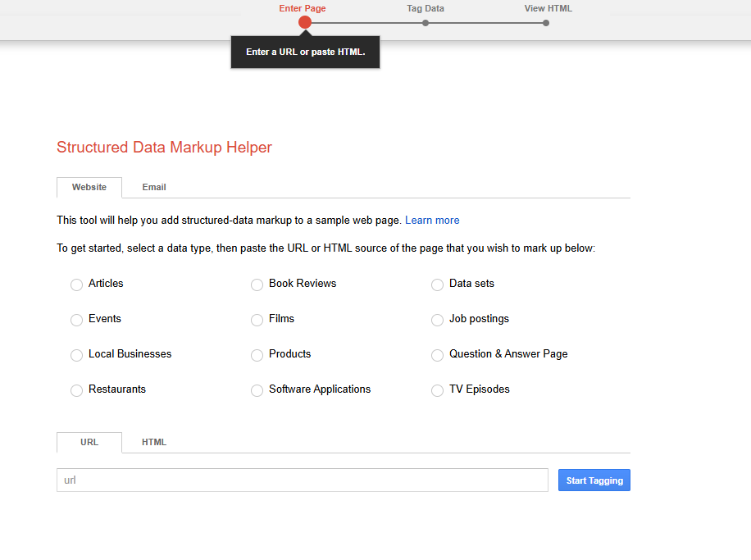
Task: Click the Enter Page step marker
Action: tap(305, 22)
